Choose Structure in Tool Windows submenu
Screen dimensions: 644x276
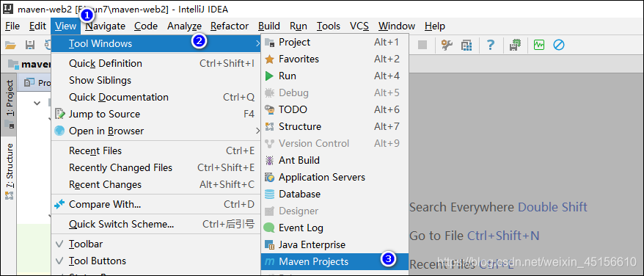coord(334,127)
